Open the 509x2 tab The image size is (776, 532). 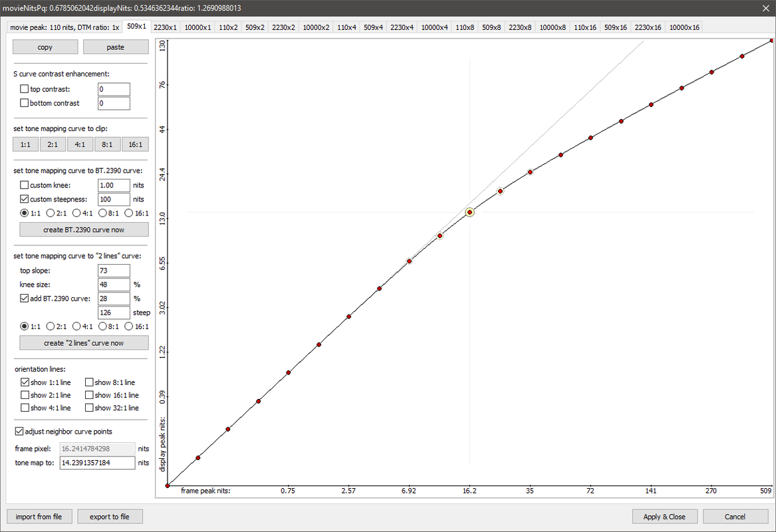[x=255, y=27]
